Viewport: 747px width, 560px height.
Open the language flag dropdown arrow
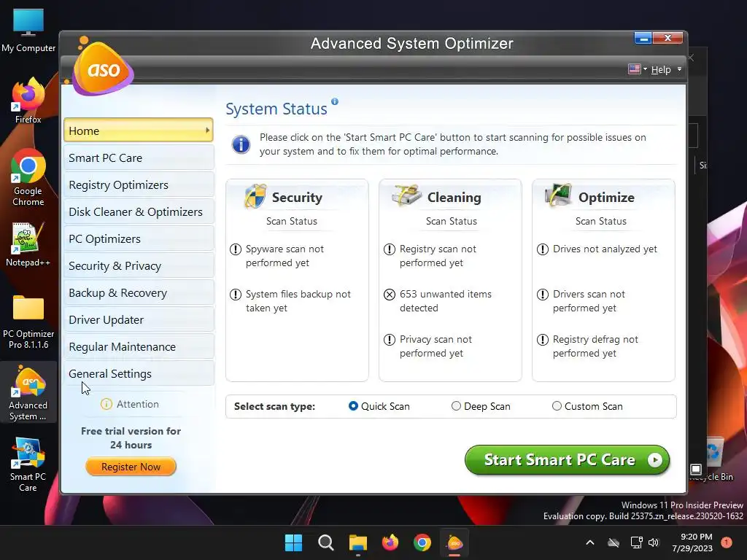coord(645,69)
